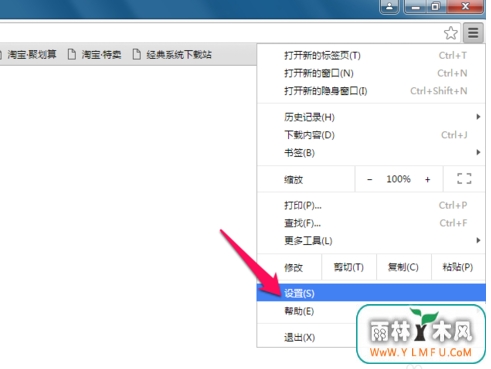Expand the 书签(B) submenu arrow

[478, 153]
